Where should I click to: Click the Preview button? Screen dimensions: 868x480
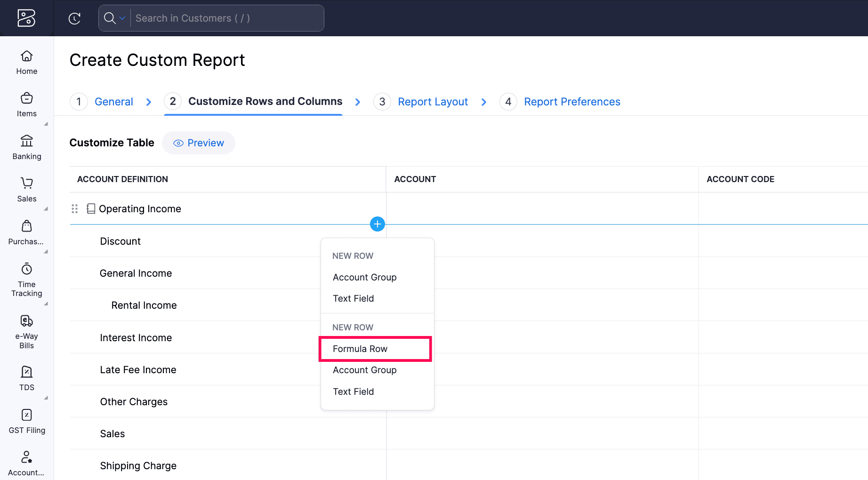click(x=199, y=143)
